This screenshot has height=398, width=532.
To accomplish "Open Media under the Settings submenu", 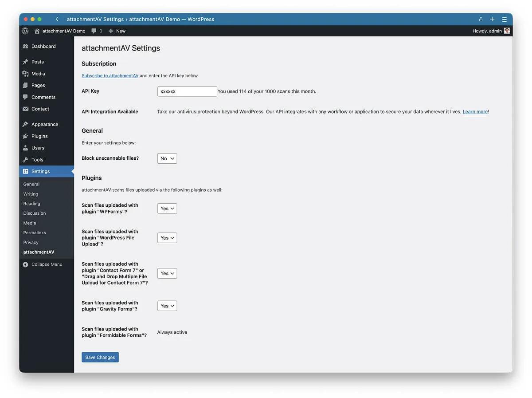I will click(x=30, y=223).
